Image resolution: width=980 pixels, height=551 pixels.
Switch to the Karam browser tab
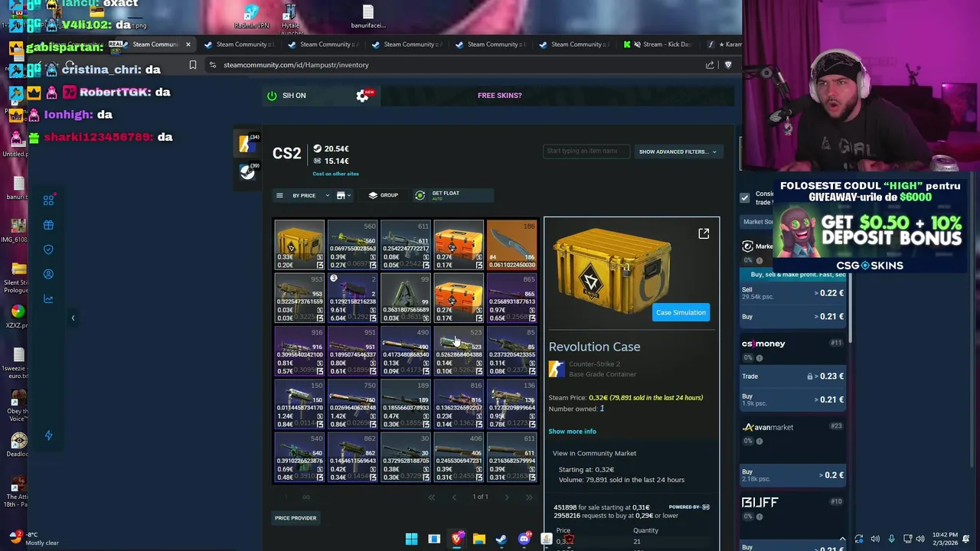(724, 44)
